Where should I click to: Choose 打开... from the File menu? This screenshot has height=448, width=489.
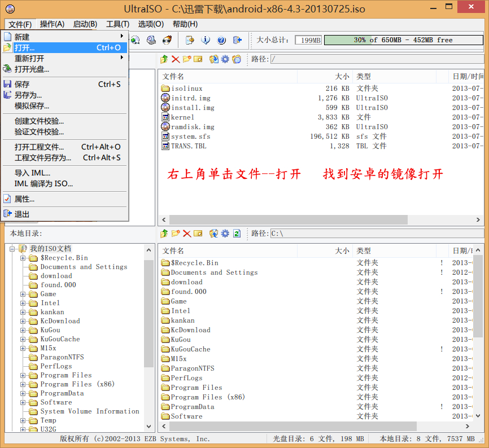coord(65,47)
